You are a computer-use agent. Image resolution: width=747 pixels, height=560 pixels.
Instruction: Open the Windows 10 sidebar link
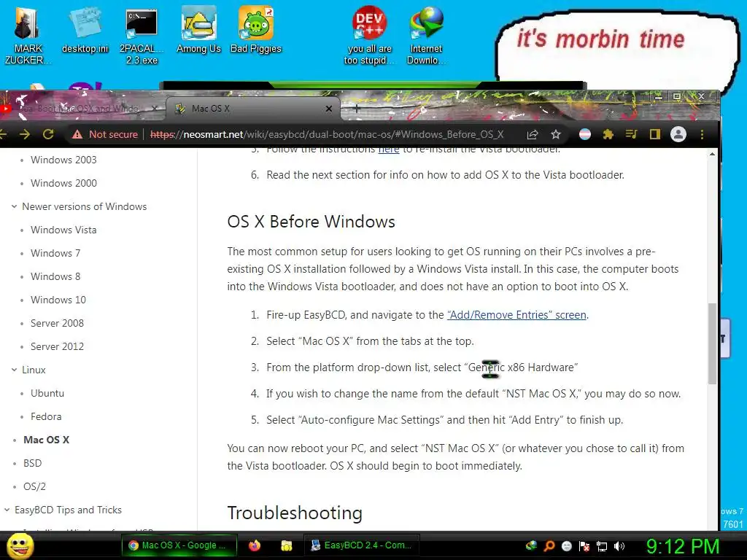pyautogui.click(x=58, y=300)
